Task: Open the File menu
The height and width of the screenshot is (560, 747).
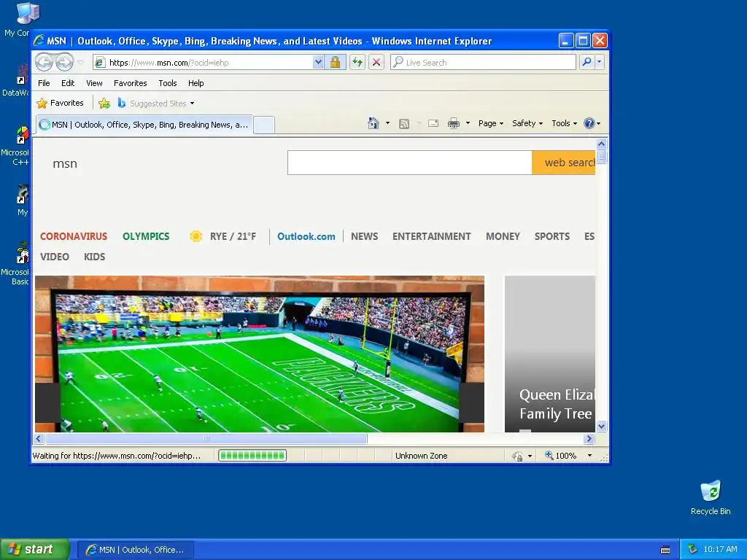Action: [x=44, y=83]
